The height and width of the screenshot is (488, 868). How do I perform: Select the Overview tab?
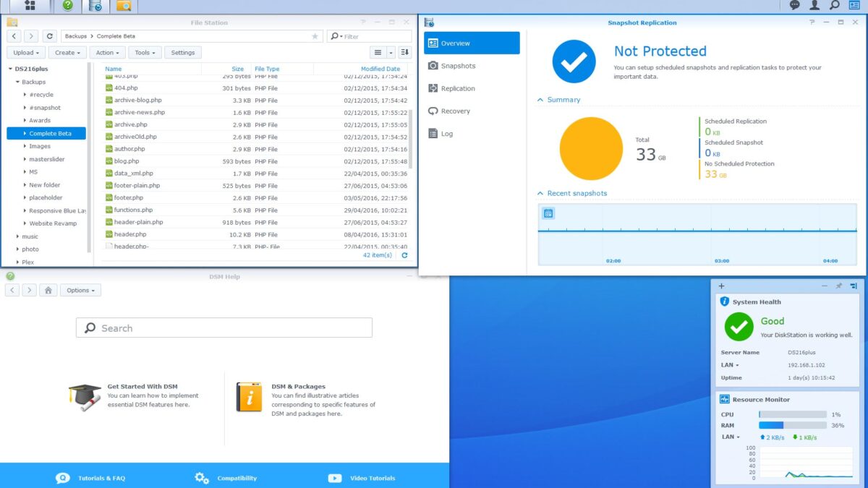[x=472, y=43]
